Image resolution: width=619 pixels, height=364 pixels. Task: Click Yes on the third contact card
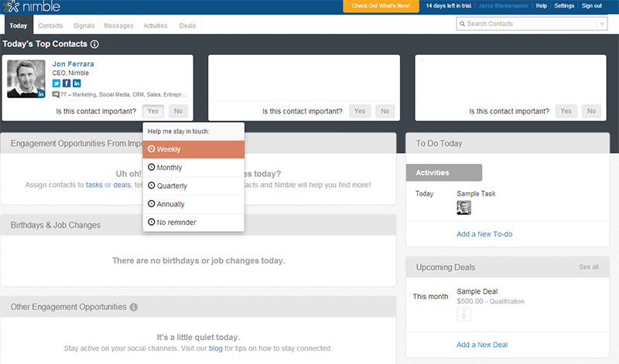[x=566, y=111]
